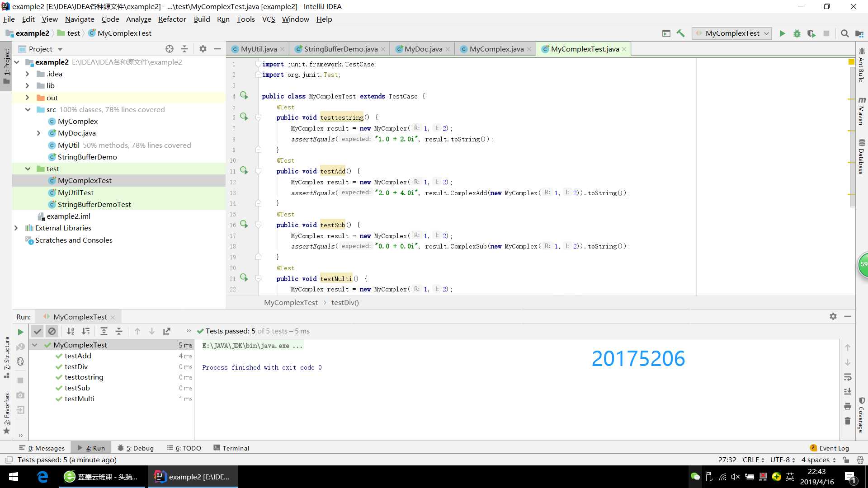
Task: Open Terminal tool window
Action: pyautogui.click(x=231, y=448)
